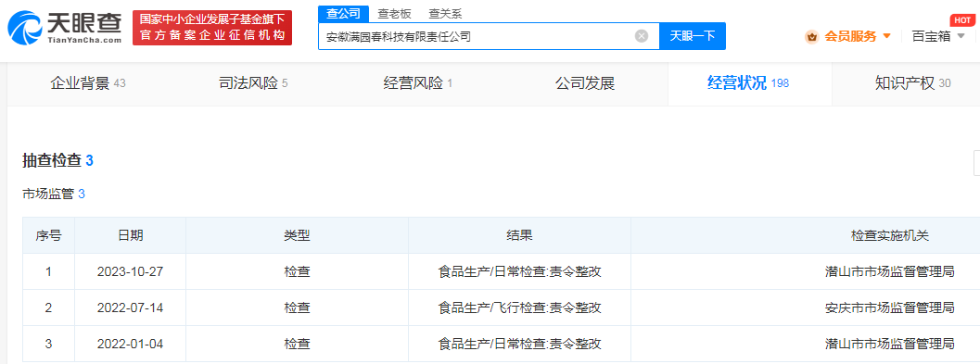Click 潜山市市场监督管理局 in row 1
The height and width of the screenshot is (364, 980).
click(890, 271)
